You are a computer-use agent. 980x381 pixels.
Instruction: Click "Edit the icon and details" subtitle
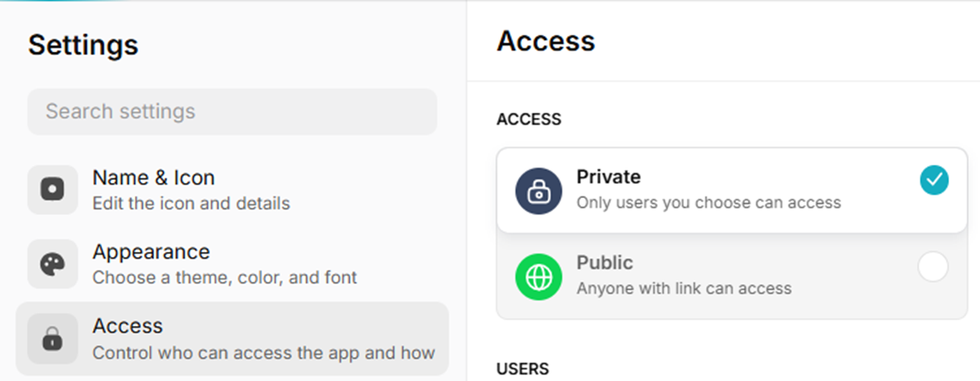[192, 204]
